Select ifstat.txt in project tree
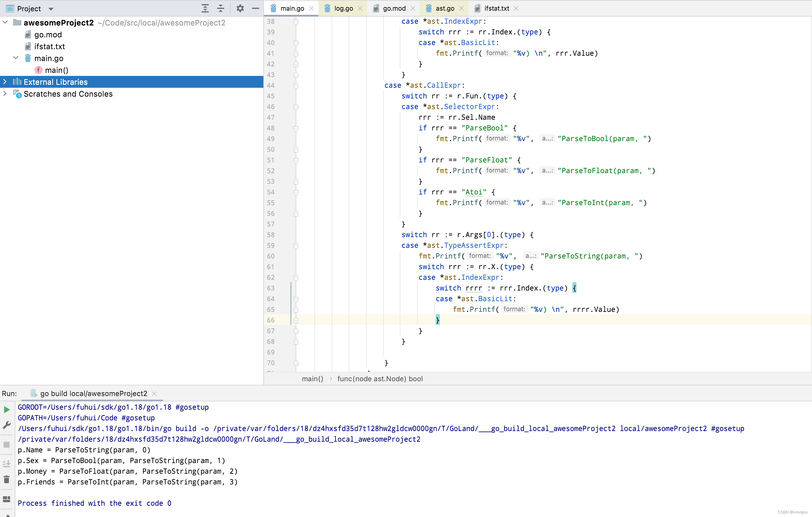Viewport: 812px width, 517px height. pyautogui.click(x=49, y=46)
